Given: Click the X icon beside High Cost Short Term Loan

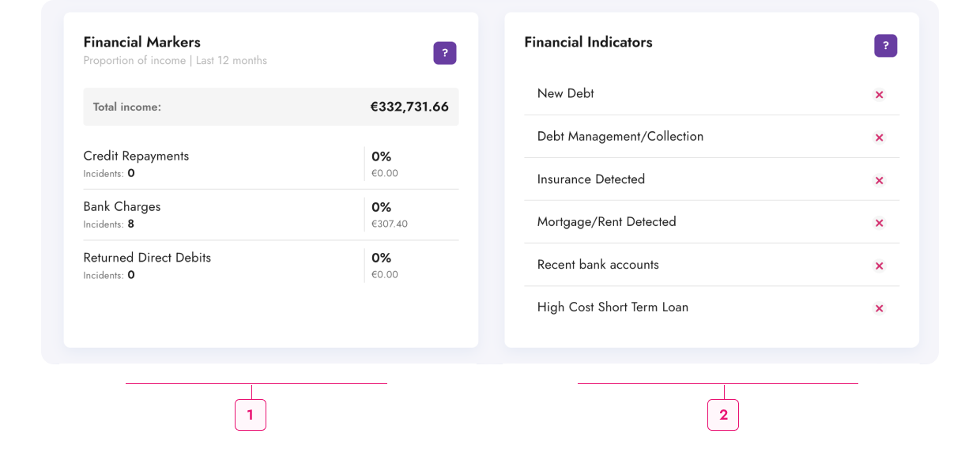Looking at the screenshot, I should point(879,308).
